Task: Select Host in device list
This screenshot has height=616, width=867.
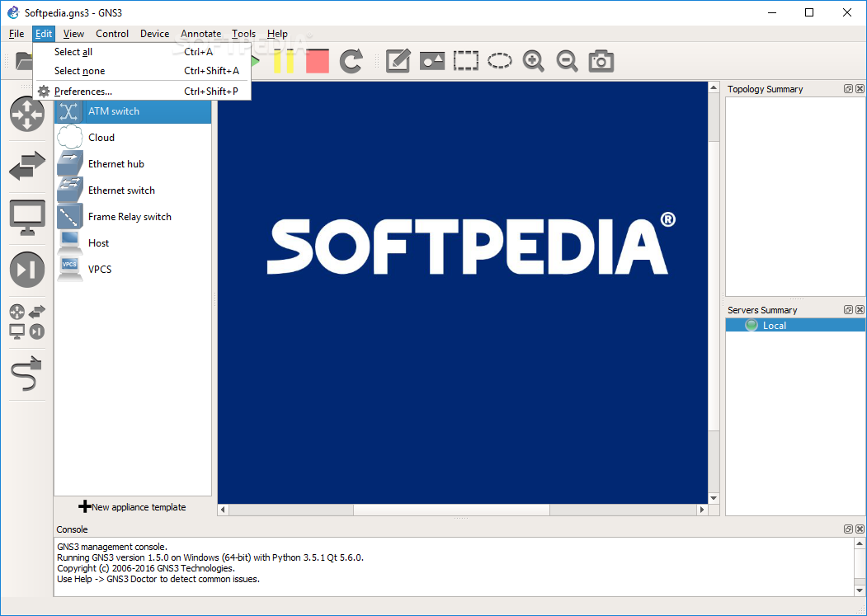Action: (133, 243)
